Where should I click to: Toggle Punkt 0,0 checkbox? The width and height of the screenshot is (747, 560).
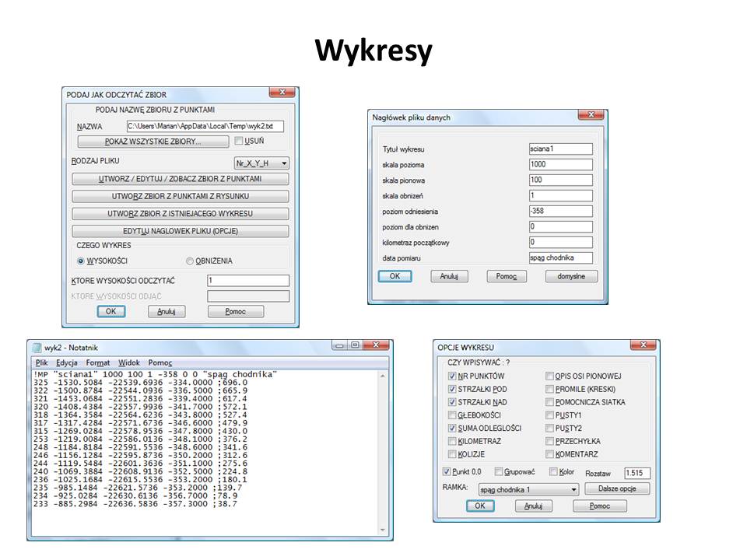click(447, 471)
